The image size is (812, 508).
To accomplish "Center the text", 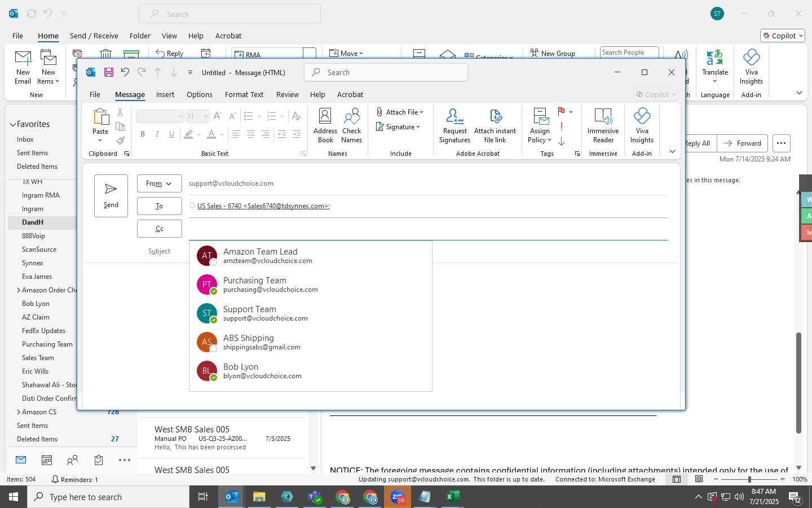I will [x=251, y=134].
